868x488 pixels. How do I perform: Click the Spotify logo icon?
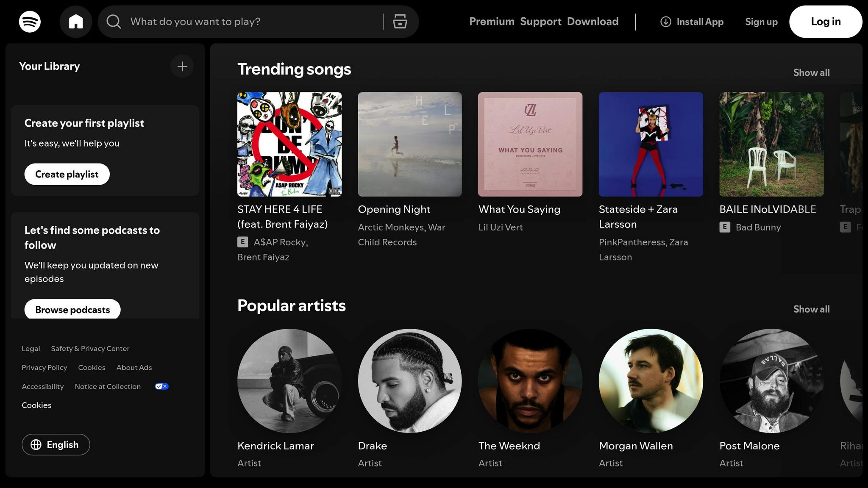(29, 21)
